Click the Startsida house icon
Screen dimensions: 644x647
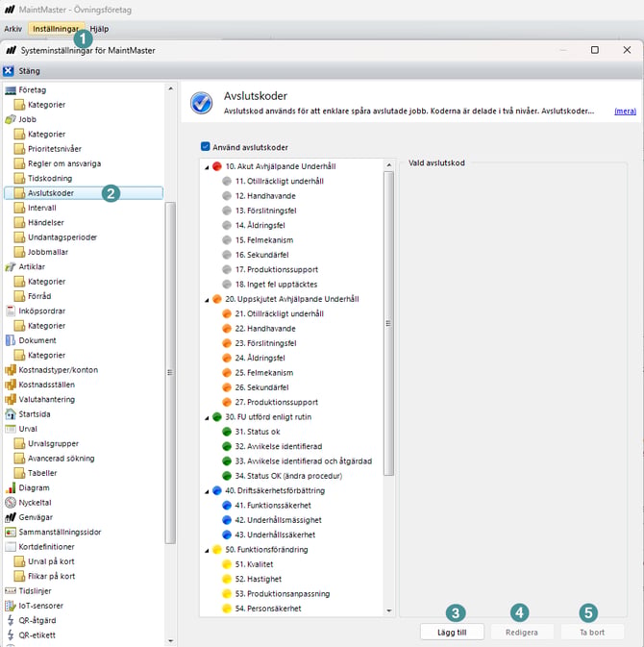pos(11,413)
